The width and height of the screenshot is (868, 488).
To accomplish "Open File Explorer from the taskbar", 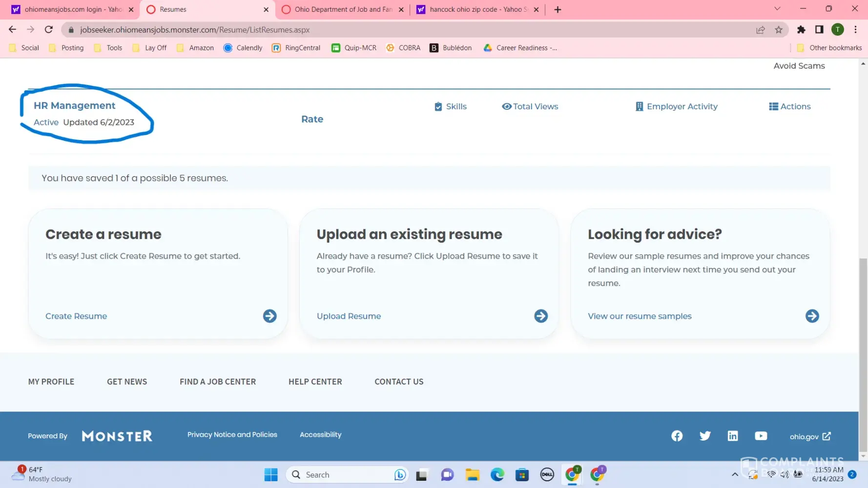I will click(472, 475).
